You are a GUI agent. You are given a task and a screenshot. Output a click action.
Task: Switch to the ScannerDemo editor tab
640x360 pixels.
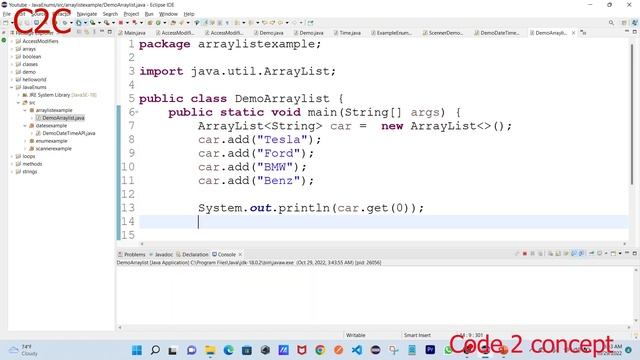(443, 33)
